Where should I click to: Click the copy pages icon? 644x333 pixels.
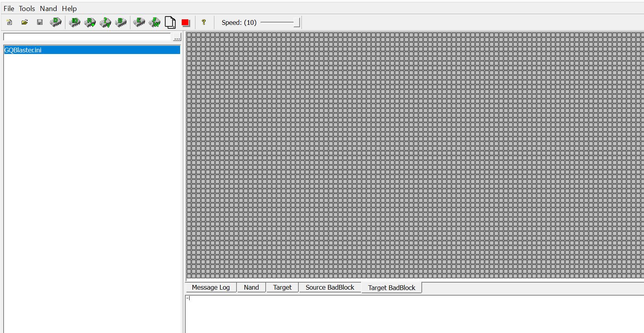point(170,22)
